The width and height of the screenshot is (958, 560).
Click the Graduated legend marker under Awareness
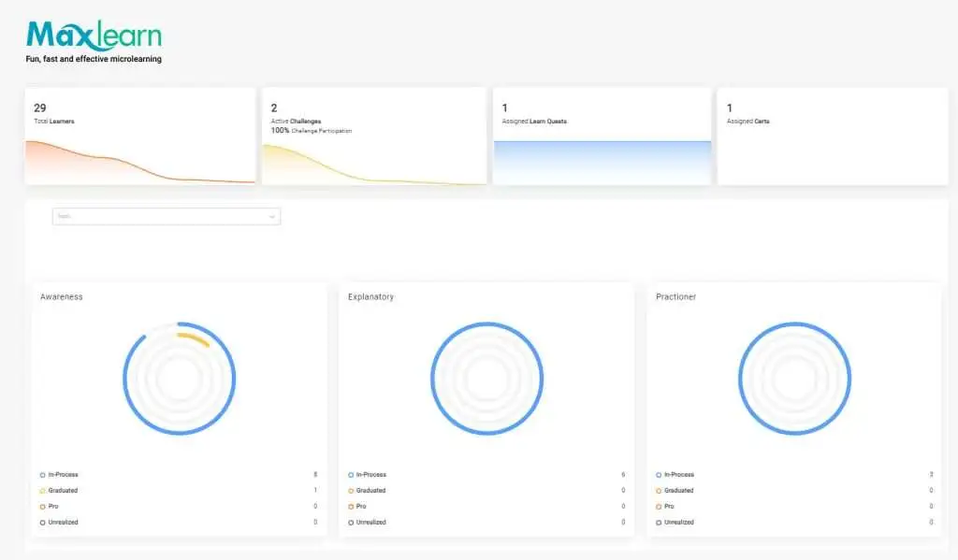(x=41, y=490)
